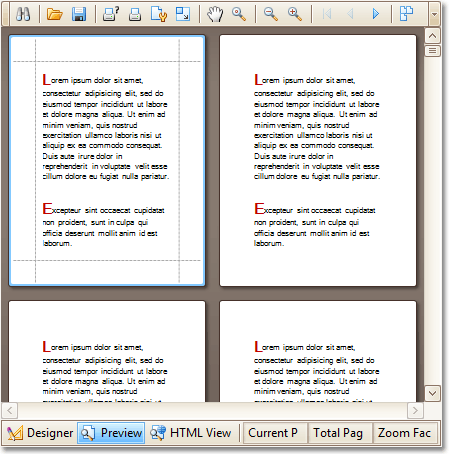The height and width of the screenshot is (454, 449).
Task: Open print dialog icon with question mark
Action: (111, 14)
